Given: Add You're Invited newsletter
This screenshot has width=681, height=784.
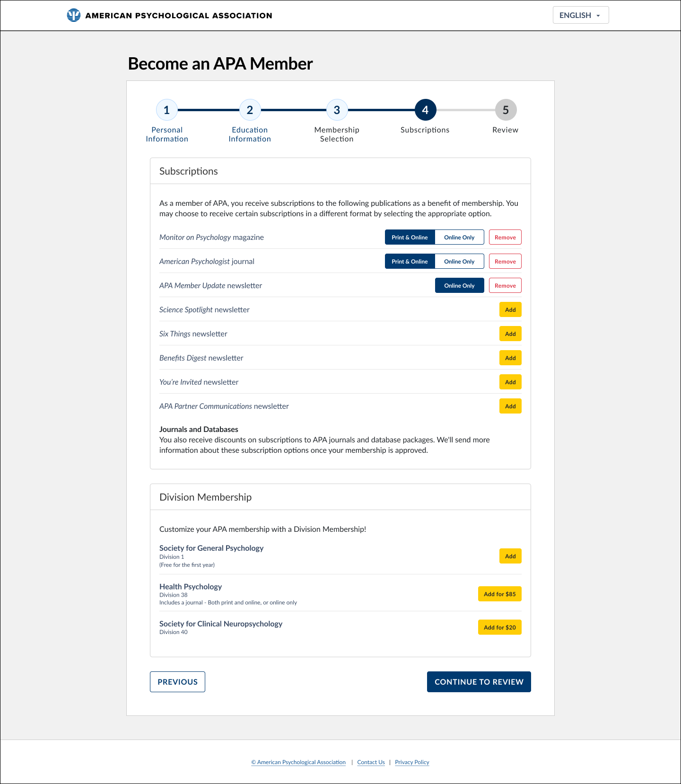Looking at the screenshot, I should tap(510, 382).
